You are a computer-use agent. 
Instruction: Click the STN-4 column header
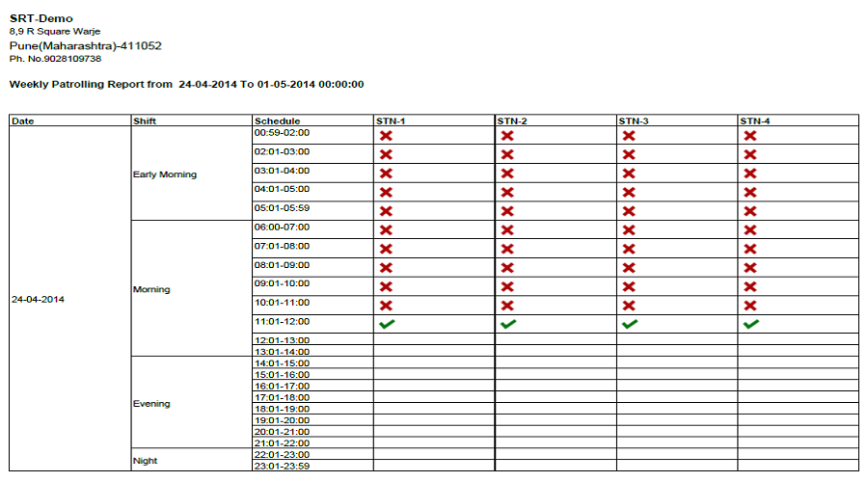pos(754,121)
